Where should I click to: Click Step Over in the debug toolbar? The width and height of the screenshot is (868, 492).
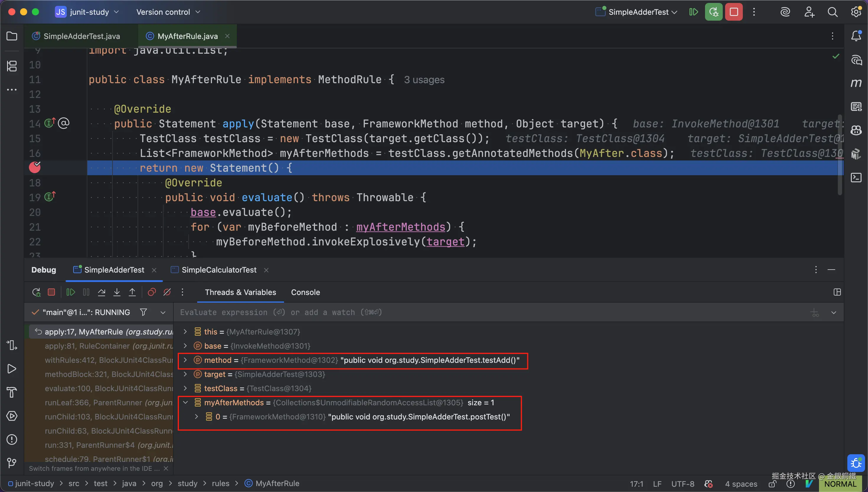click(102, 292)
